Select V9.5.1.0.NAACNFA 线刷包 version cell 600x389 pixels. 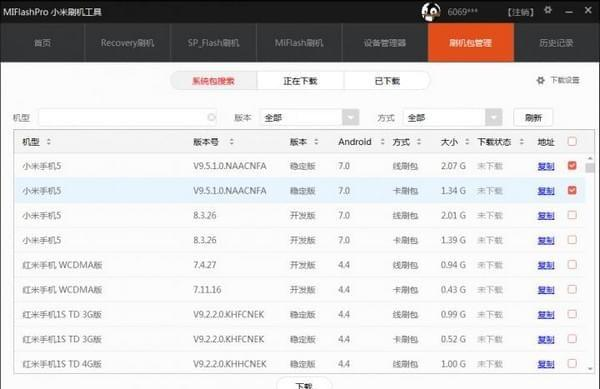tap(230, 166)
